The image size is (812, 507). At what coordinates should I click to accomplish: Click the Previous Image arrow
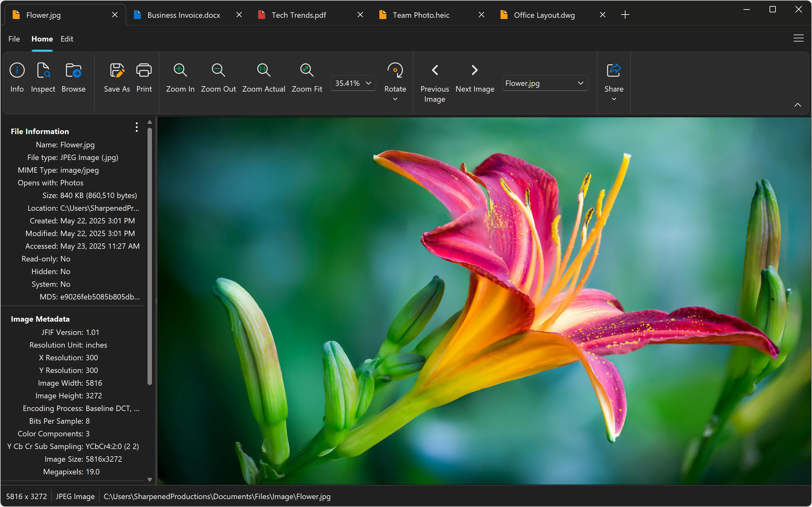[x=435, y=70]
